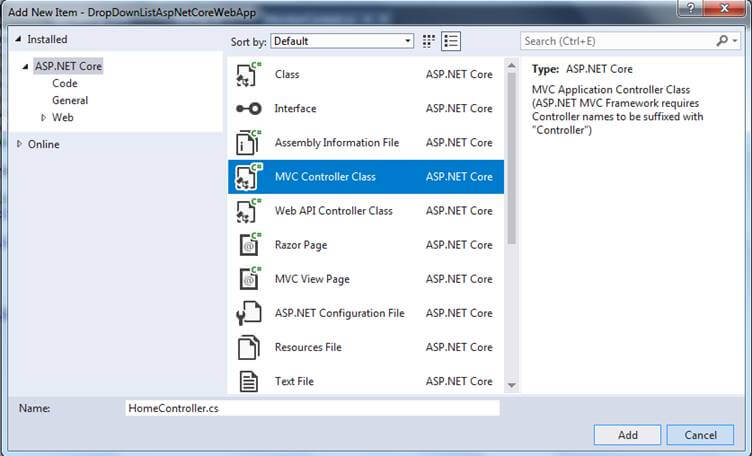Select MVC Controller Class template name

[325, 177]
